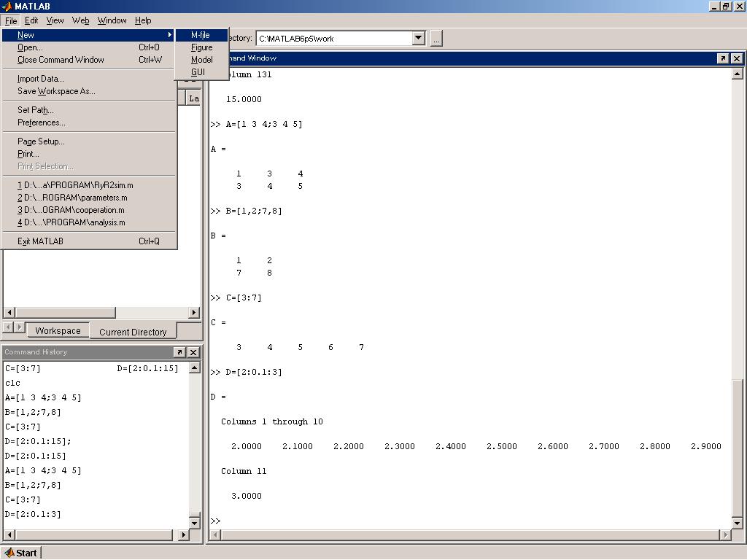747x560 pixels.
Task: Click the Command Window vertical scrollbar thumb
Action: click(x=737, y=448)
